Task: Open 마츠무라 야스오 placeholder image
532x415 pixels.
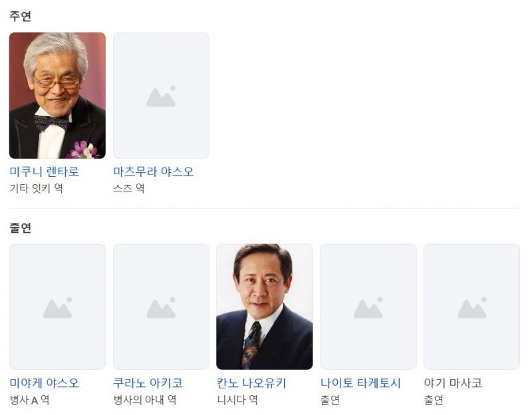Action: coord(161,95)
